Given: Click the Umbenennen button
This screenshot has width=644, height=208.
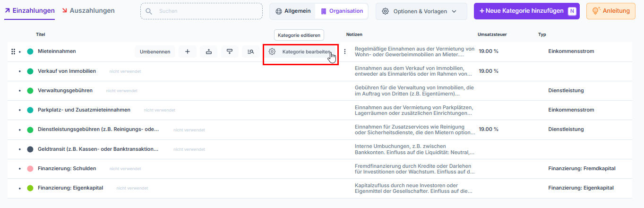Looking at the screenshot, I should (155, 52).
